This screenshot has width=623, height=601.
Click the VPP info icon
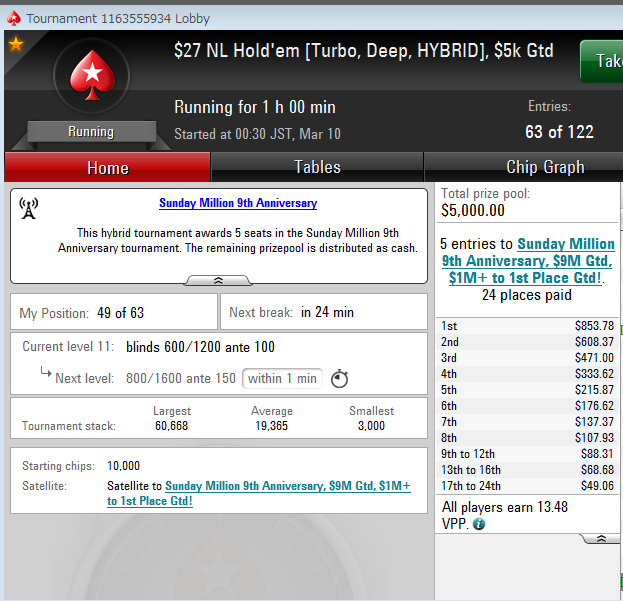pyautogui.click(x=479, y=524)
